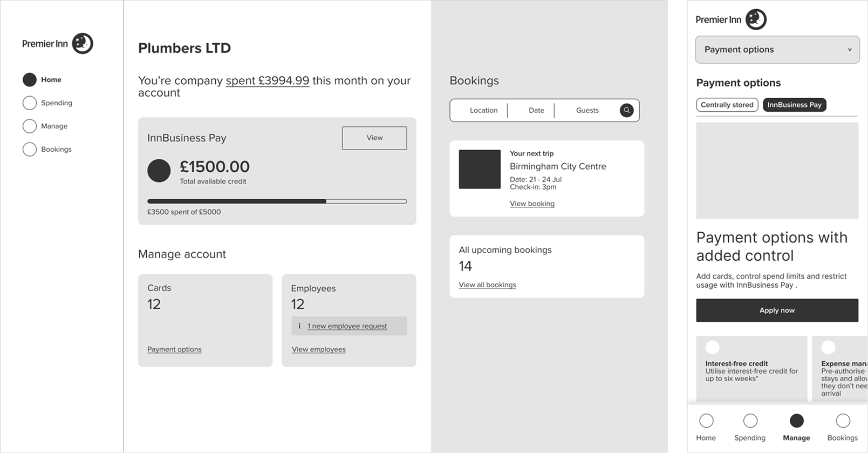Click the Bookings circle icon in sidebar
The width and height of the screenshot is (868, 453).
(x=30, y=149)
